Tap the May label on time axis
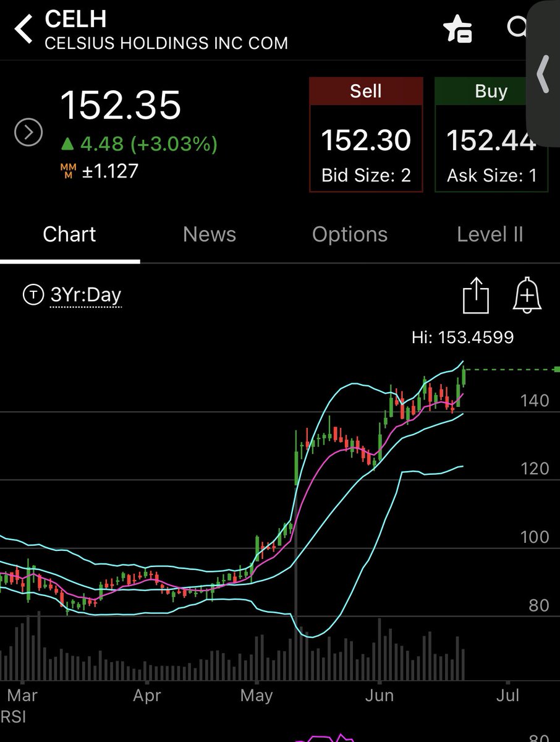The height and width of the screenshot is (742, 560). click(257, 696)
